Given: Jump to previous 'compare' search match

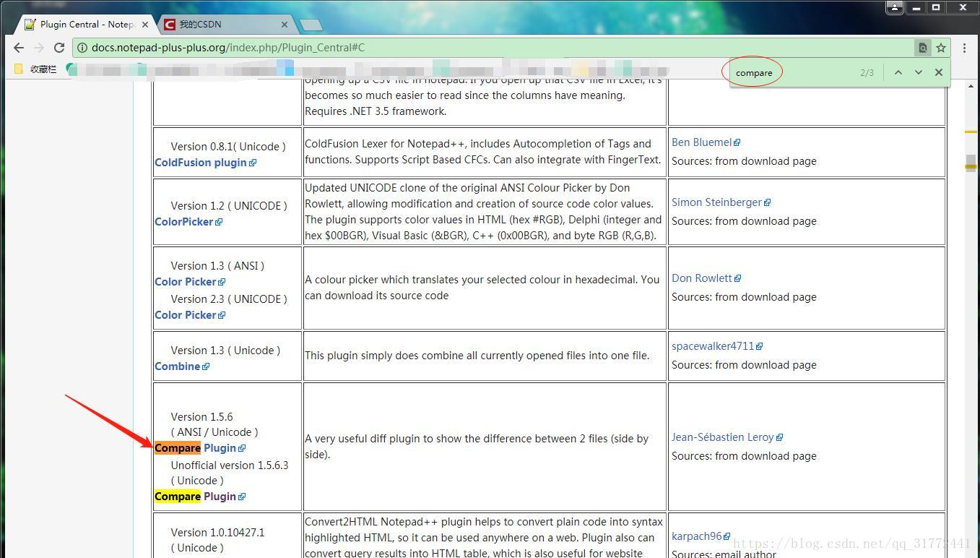Looking at the screenshot, I should coord(898,72).
